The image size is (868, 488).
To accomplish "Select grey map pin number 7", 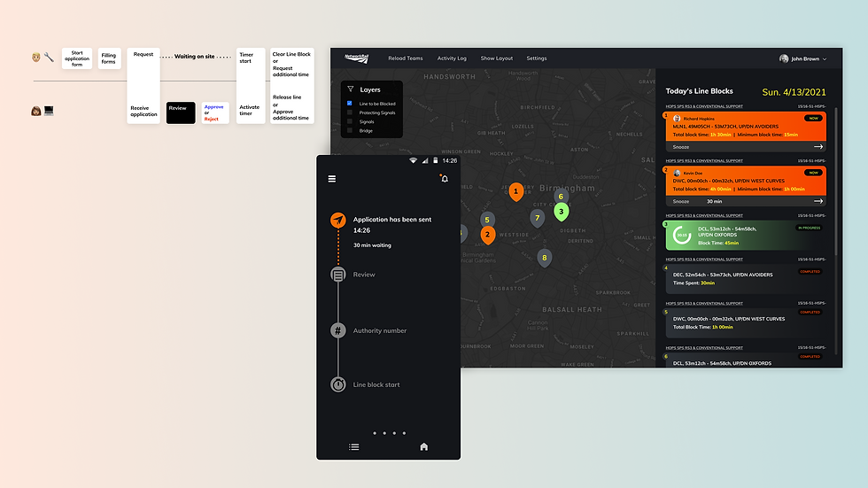I will [537, 219].
